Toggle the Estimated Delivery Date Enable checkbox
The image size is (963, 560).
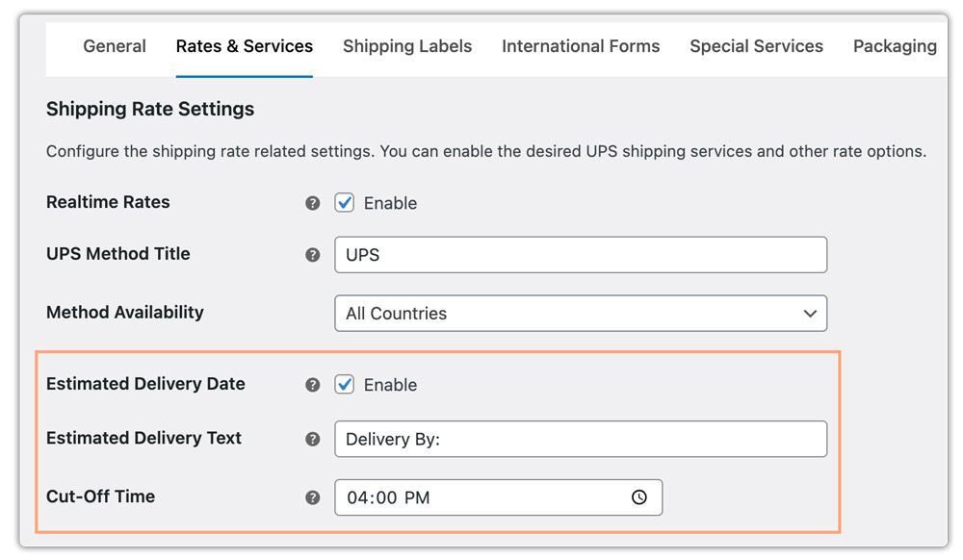[x=344, y=384]
